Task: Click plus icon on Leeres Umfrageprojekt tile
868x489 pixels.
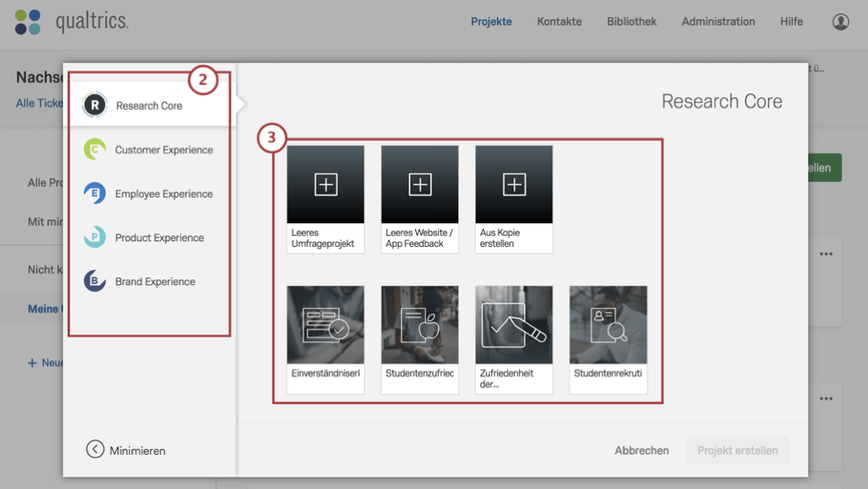Action: point(325,184)
